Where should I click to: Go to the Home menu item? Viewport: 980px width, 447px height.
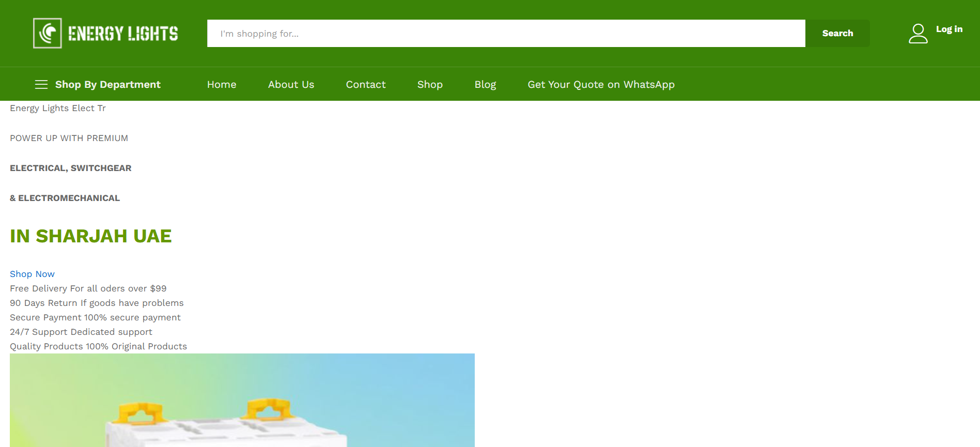[222, 84]
